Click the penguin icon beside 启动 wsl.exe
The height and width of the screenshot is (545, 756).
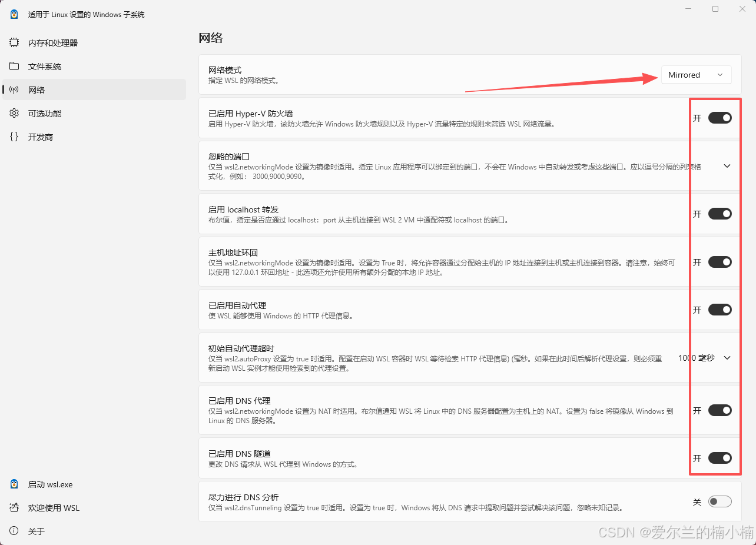pyautogui.click(x=14, y=484)
